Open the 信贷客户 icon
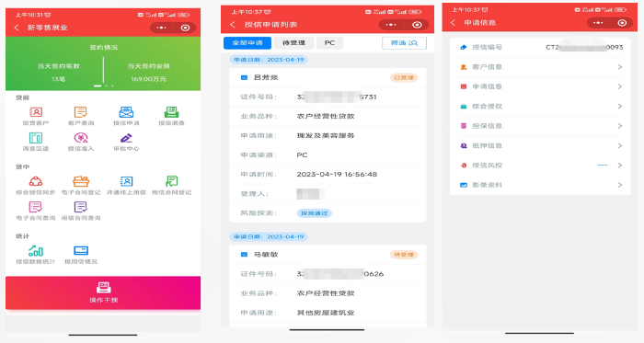The height and width of the screenshot is (343, 644). [36, 112]
